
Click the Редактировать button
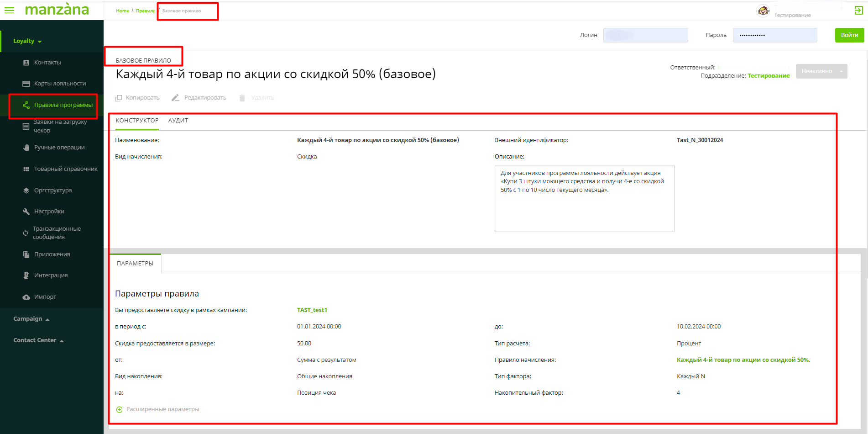199,98
